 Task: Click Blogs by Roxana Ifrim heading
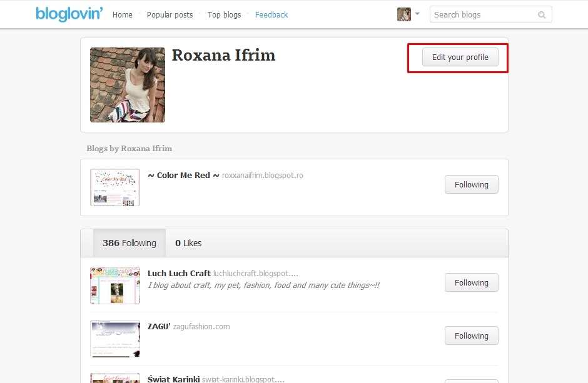tap(129, 148)
